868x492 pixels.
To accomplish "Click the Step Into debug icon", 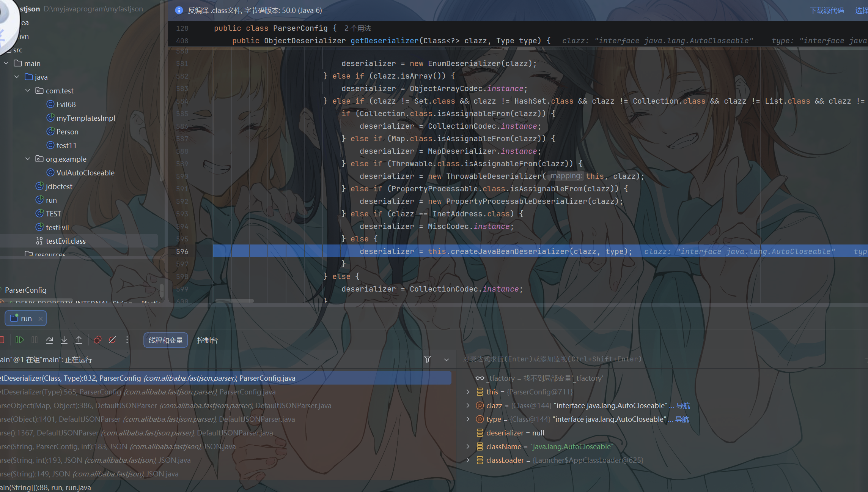I will point(64,340).
